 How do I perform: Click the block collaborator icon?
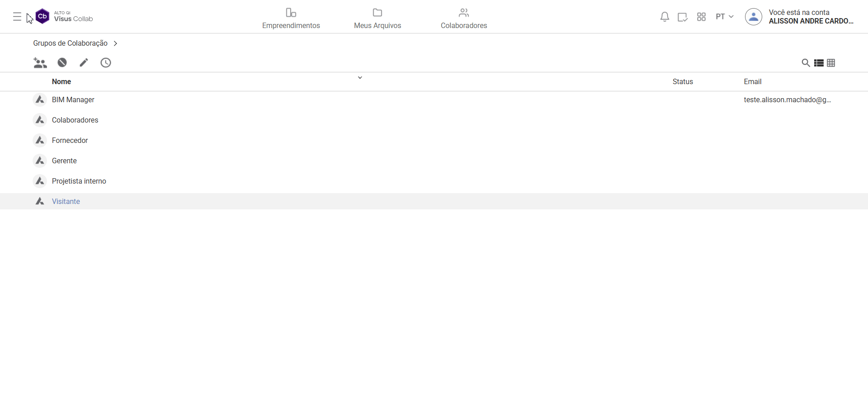[x=62, y=63]
